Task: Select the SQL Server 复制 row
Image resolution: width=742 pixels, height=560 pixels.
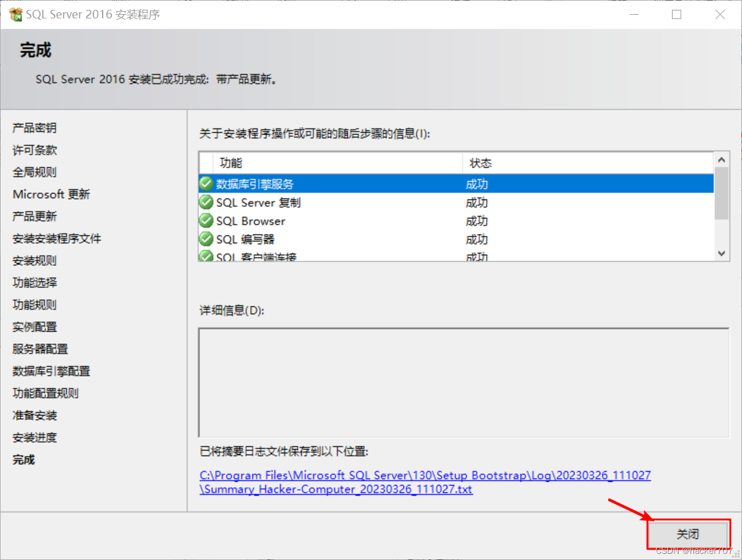Action: pyautogui.click(x=456, y=202)
